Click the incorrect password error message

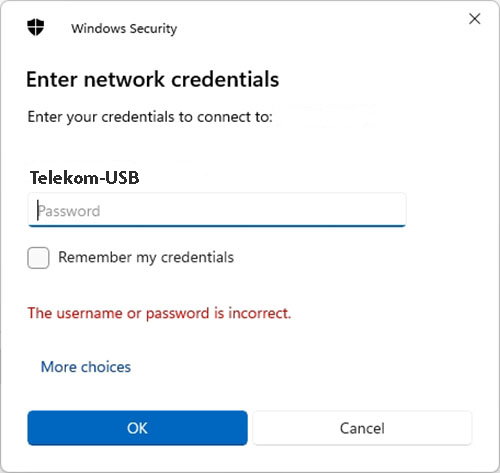click(159, 313)
